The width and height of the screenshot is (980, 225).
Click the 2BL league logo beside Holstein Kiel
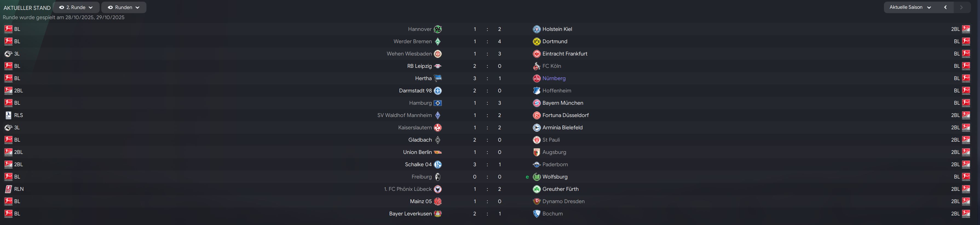pos(965,29)
